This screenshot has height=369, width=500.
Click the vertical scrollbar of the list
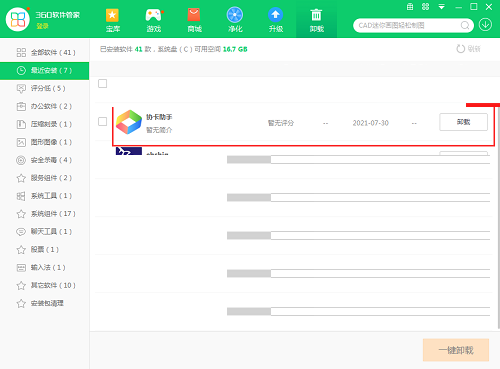point(498,217)
